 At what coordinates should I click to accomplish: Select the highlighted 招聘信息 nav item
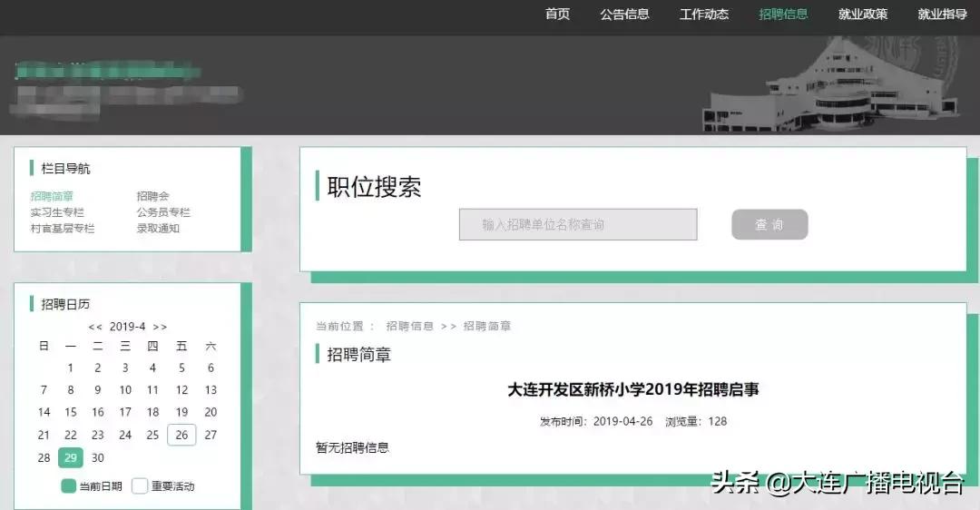[x=783, y=15]
